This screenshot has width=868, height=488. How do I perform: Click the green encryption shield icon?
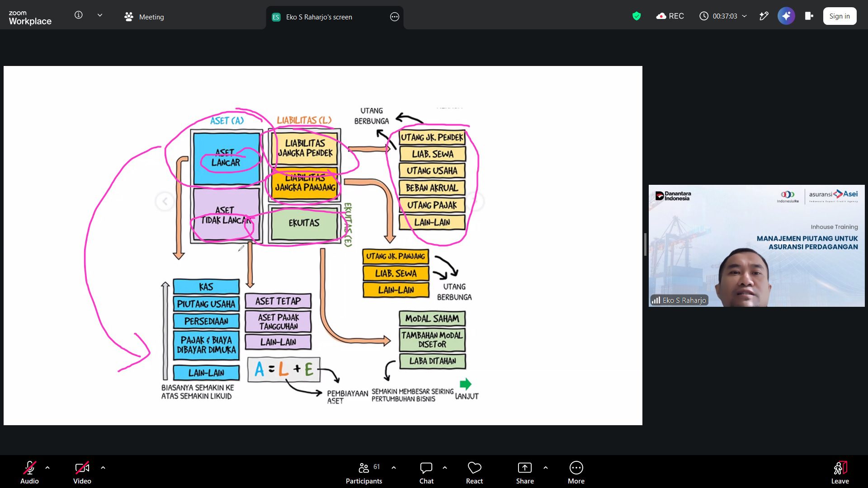(637, 16)
